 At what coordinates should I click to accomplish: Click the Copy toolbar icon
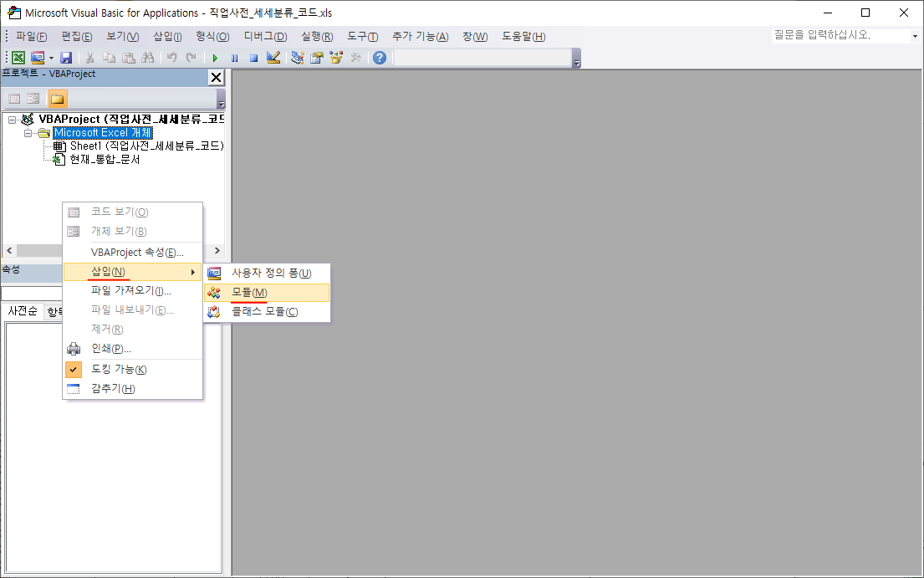109,58
